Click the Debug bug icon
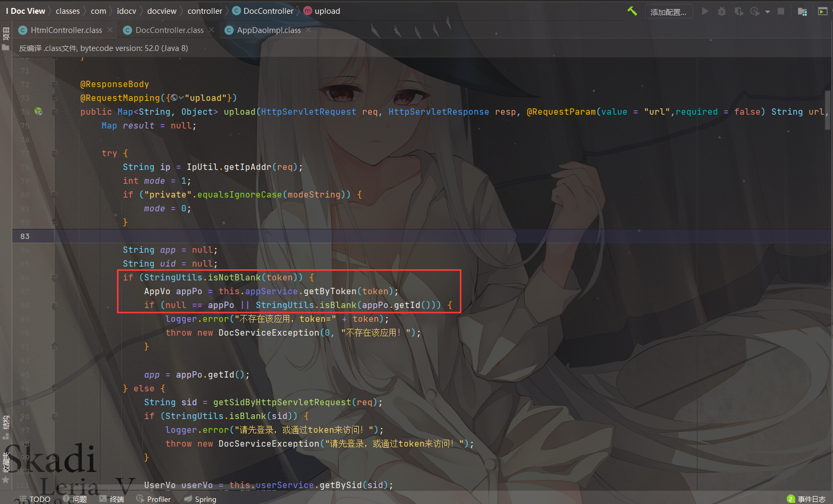The height and width of the screenshot is (504, 833). click(721, 11)
